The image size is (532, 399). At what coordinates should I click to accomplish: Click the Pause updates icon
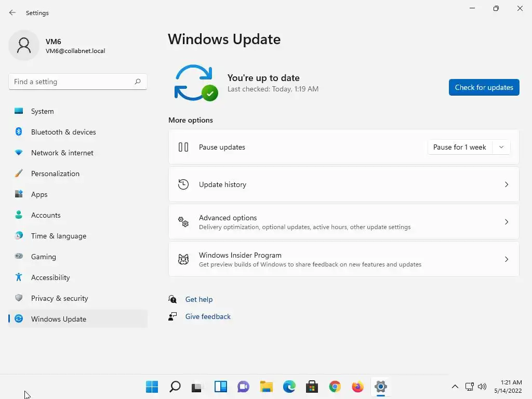pyautogui.click(x=183, y=147)
